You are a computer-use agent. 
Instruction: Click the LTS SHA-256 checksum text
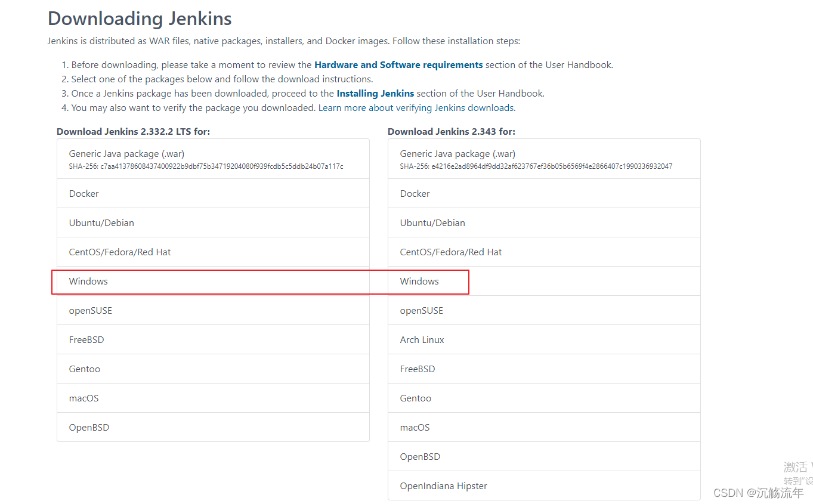point(206,166)
